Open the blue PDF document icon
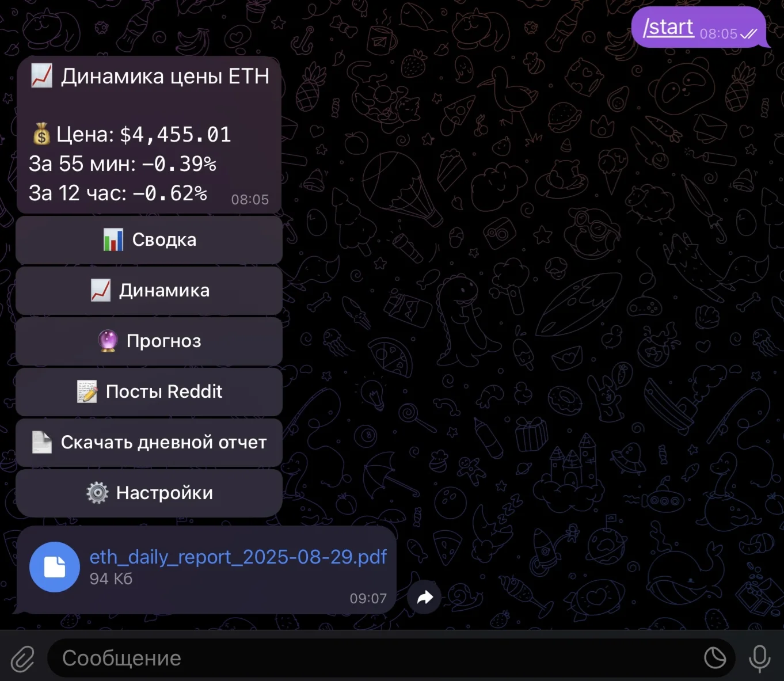The width and height of the screenshot is (784, 681). coord(55,567)
